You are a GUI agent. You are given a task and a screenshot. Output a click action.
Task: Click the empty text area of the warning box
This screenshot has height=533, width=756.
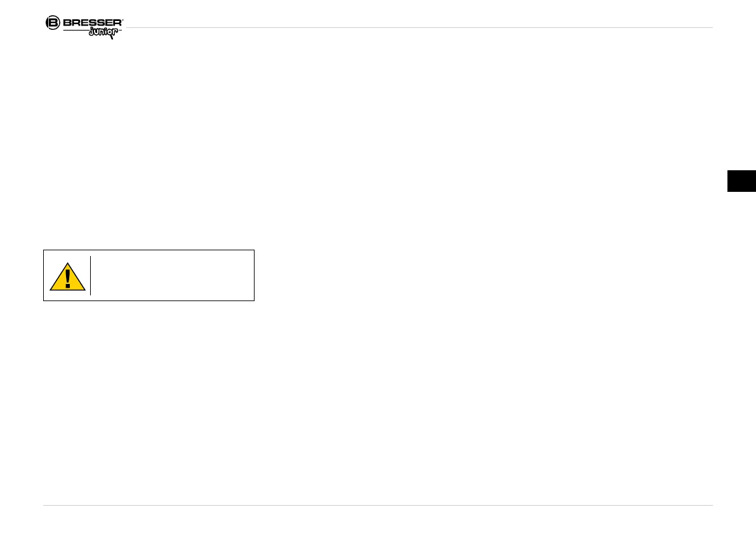pyautogui.click(x=171, y=275)
